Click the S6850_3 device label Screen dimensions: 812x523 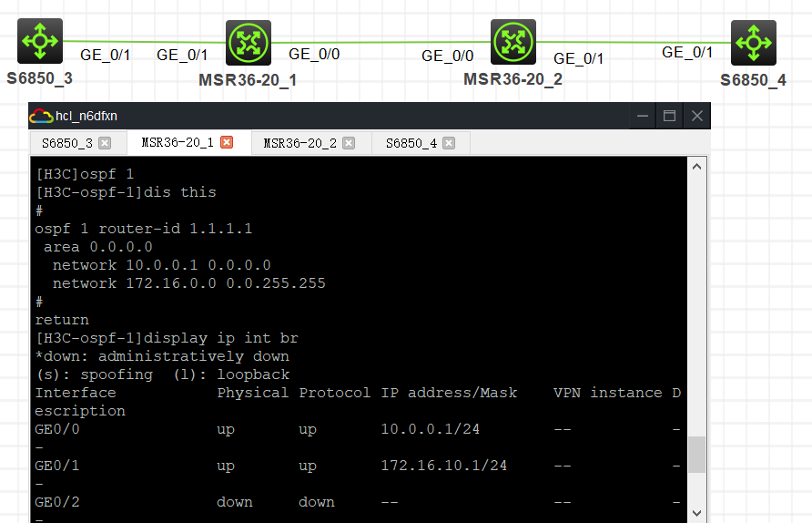39,78
